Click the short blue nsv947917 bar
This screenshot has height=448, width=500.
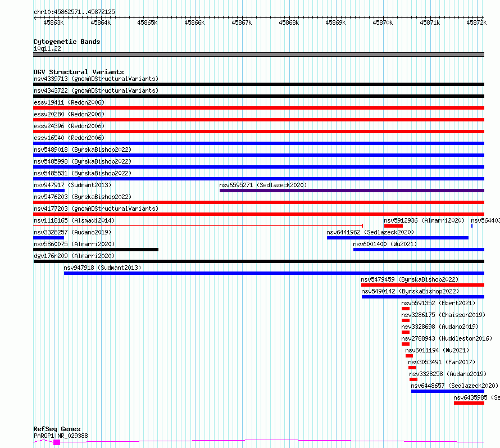[x=49, y=191]
